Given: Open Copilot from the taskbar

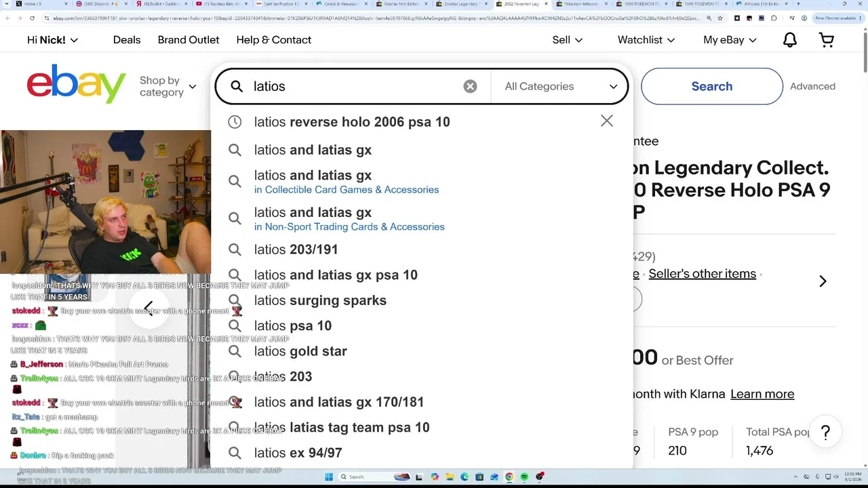Looking at the screenshot, I should (435, 476).
